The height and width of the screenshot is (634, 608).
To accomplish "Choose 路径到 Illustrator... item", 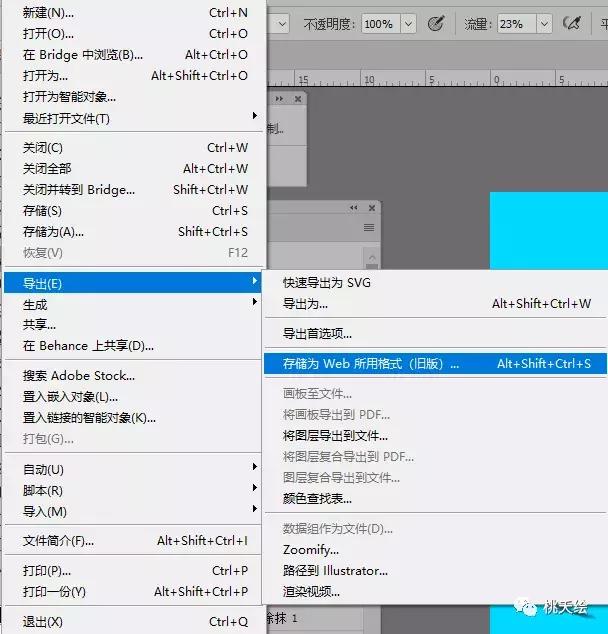I will [435, 571].
